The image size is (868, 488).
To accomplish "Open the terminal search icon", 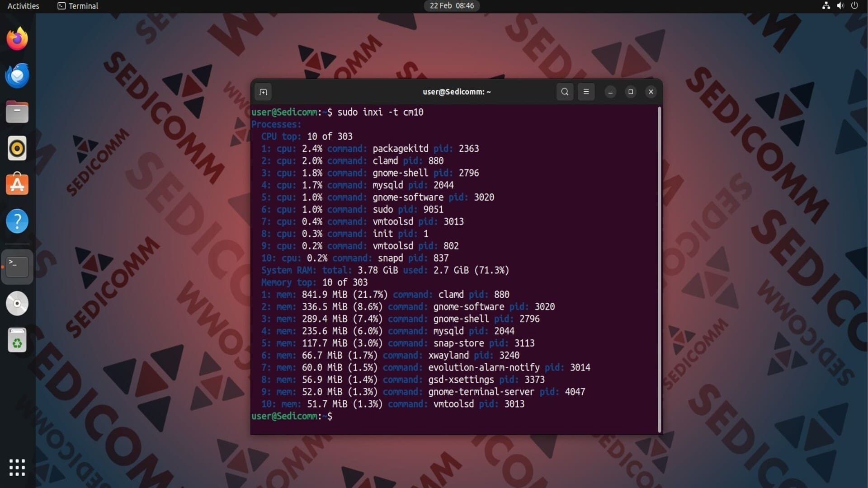I will click(565, 92).
